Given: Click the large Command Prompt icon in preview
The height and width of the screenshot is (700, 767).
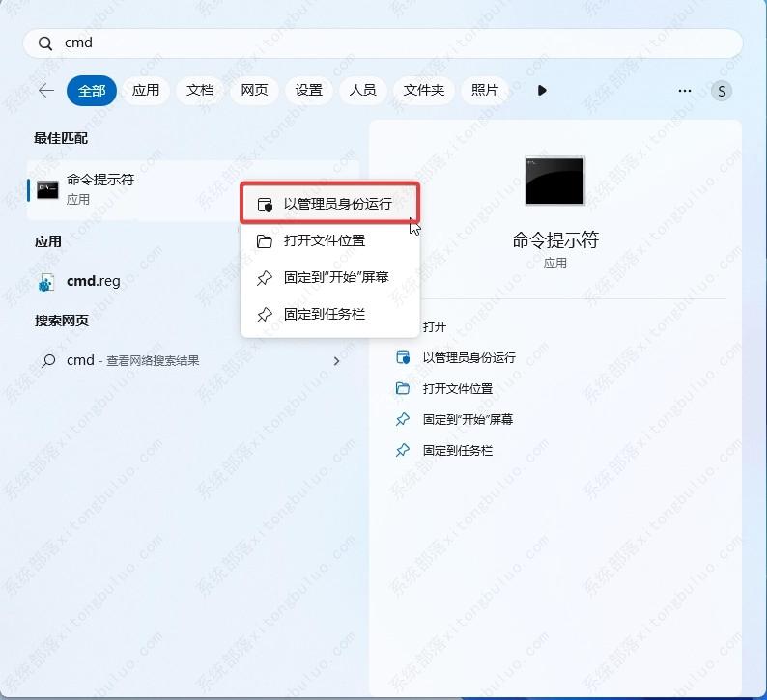Looking at the screenshot, I should click(554, 181).
